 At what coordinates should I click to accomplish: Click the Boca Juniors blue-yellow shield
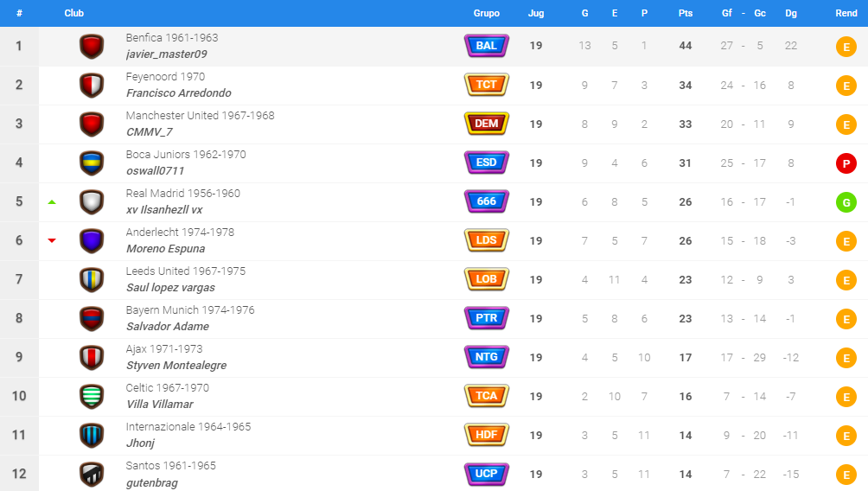pyautogui.click(x=92, y=163)
